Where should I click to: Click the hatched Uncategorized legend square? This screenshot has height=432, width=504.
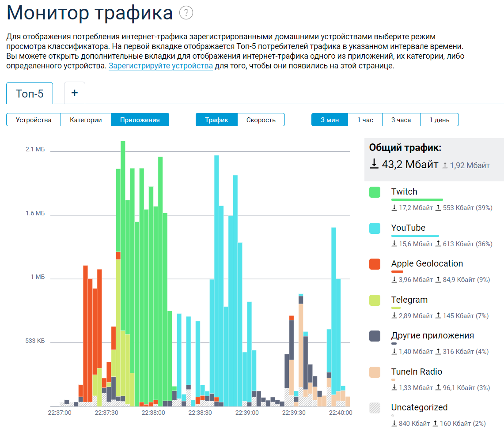pos(374,409)
